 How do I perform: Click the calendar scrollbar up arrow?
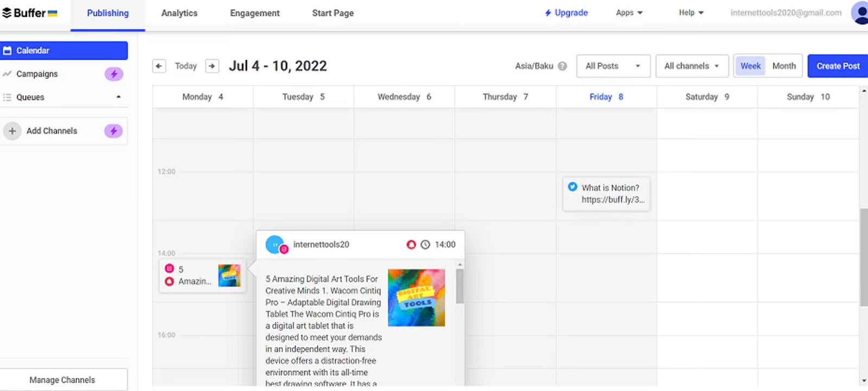click(864, 91)
